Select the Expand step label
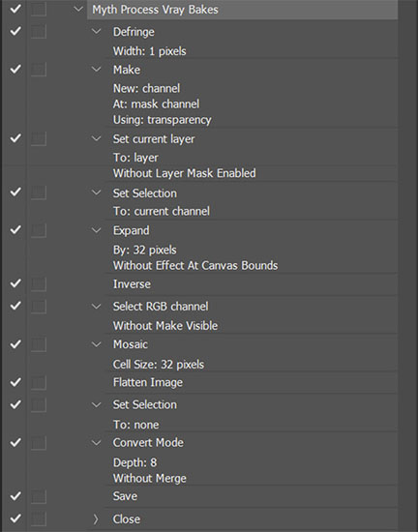This screenshot has width=418, height=532. [131, 231]
